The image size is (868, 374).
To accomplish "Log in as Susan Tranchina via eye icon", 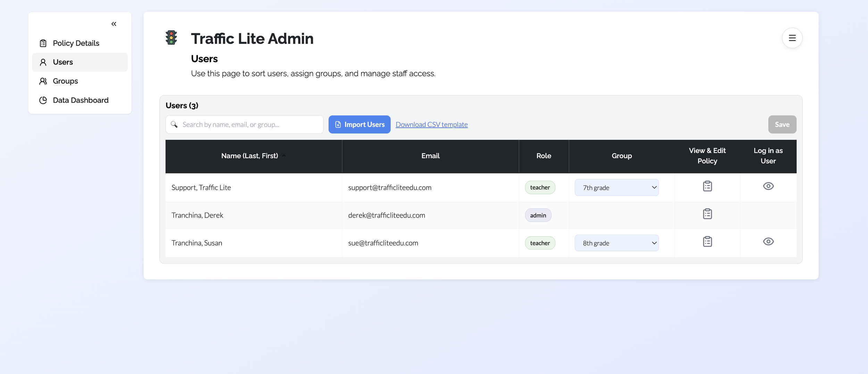I will click(768, 242).
